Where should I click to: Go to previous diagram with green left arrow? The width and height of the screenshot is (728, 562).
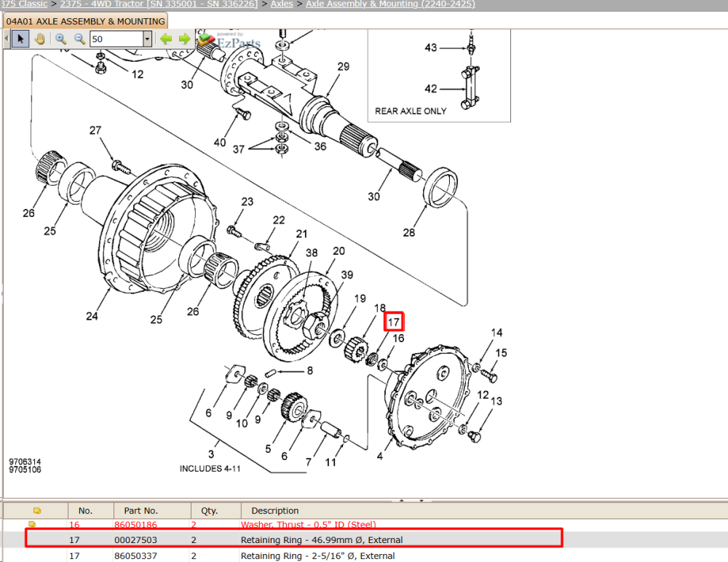pos(166,39)
